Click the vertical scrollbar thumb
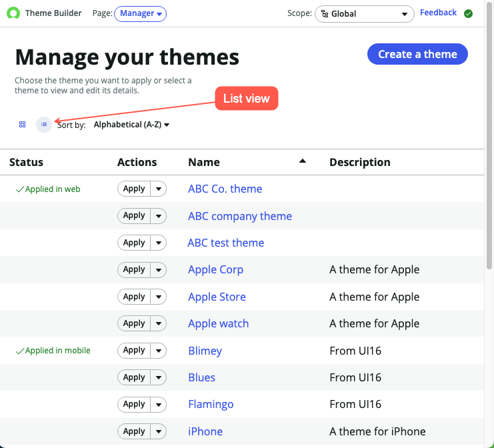494x448 pixels. tap(489, 135)
